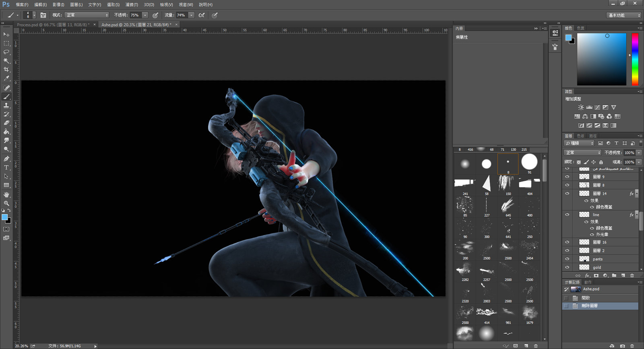This screenshot has height=349, width=644.
Task: Select the Path Selection tool
Action: click(6, 176)
